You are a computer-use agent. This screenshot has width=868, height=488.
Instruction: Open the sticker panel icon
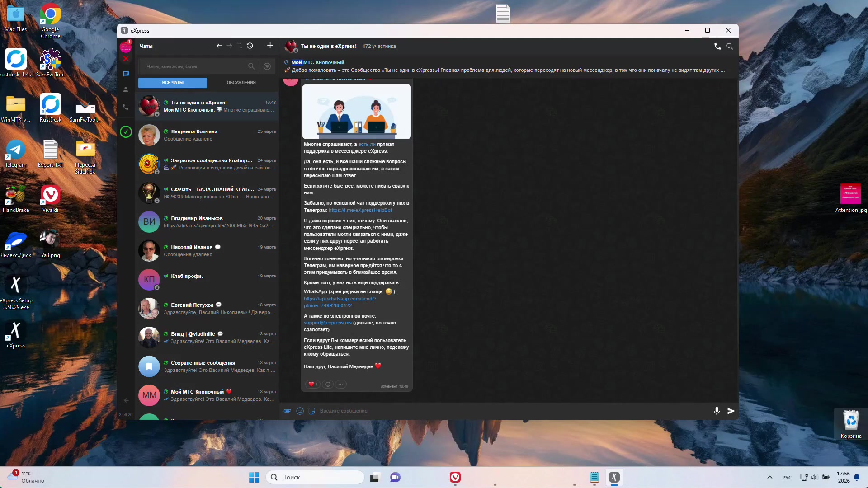[311, 411]
